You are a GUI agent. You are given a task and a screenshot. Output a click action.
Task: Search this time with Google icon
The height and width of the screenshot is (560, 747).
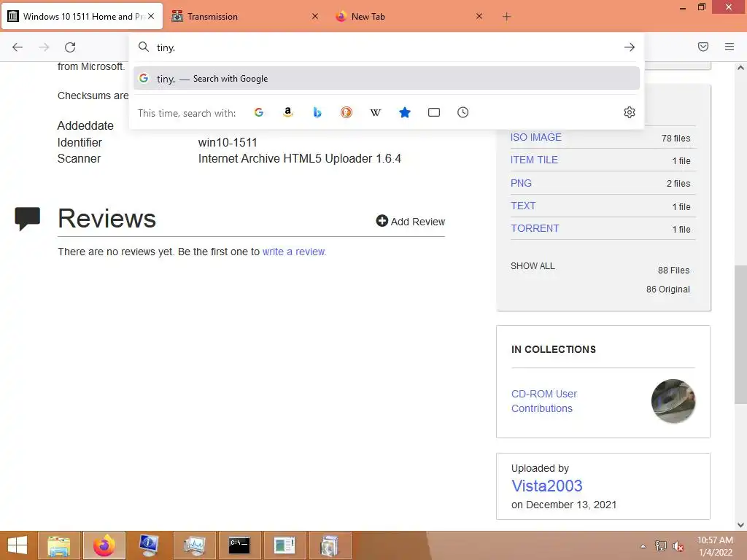[x=259, y=112]
